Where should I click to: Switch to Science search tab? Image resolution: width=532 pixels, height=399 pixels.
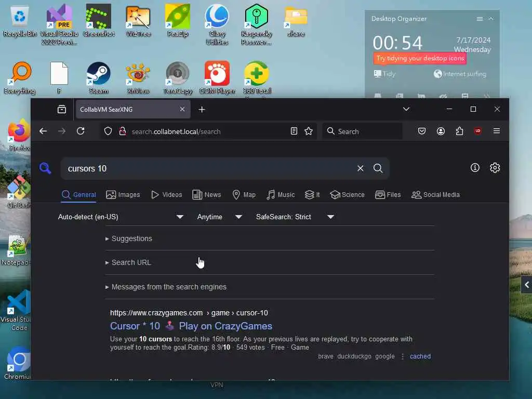coord(347,195)
